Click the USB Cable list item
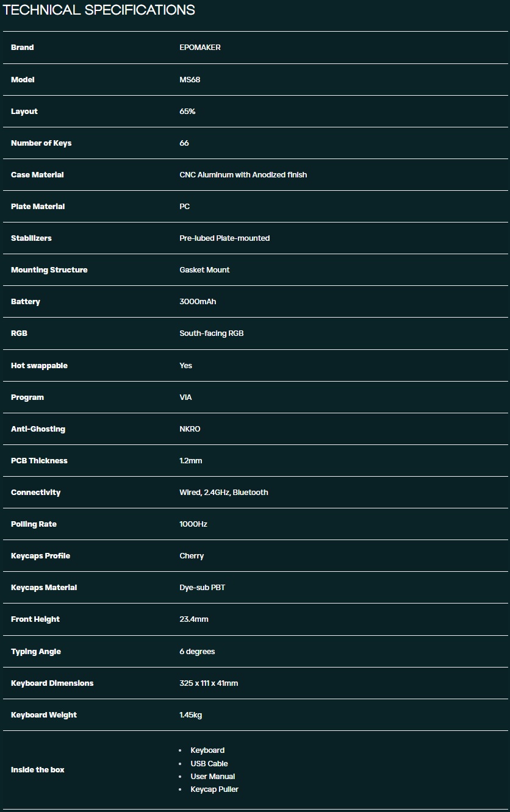Screen dimensions: 510x812 pos(209,764)
